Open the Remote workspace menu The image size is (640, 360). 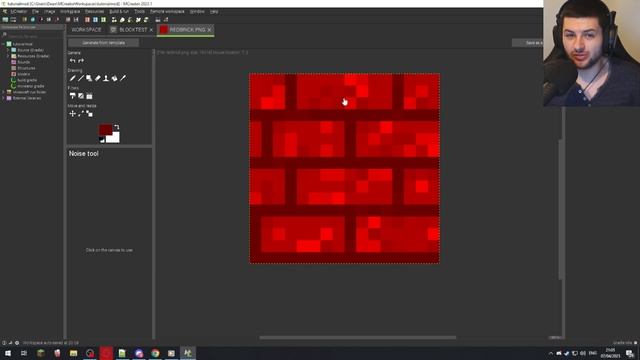[x=167, y=11]
